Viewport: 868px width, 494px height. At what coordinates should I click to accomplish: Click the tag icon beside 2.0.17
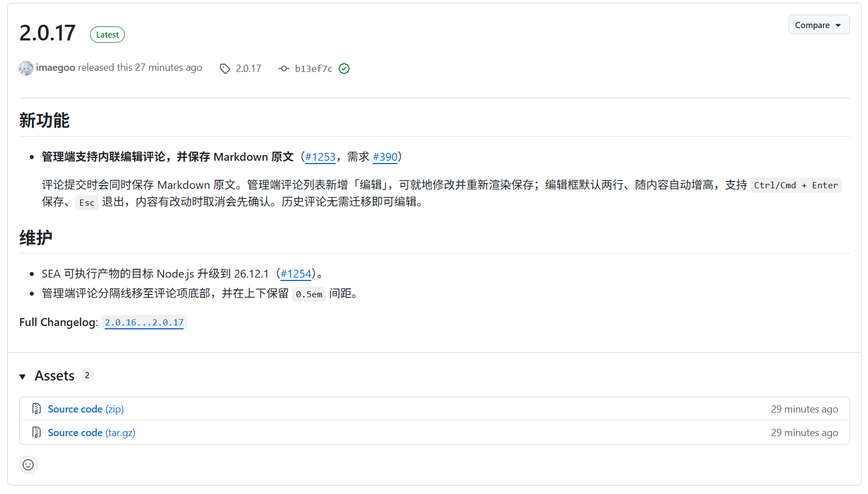tap(225, 69)
